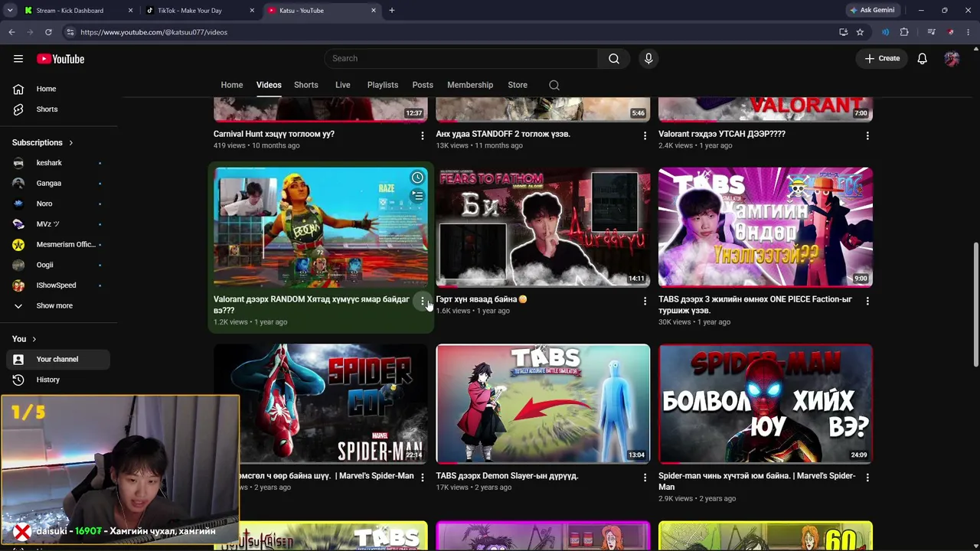This screenshot has width=980, height=551.
Task: Play the Spider Cop video thumbnail
Action: point(321,404)
